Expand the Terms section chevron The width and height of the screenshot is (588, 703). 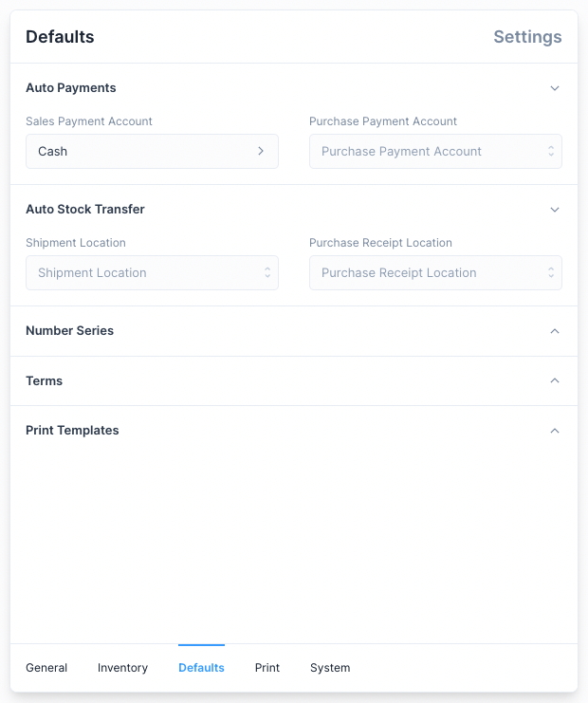pos(555,380)
